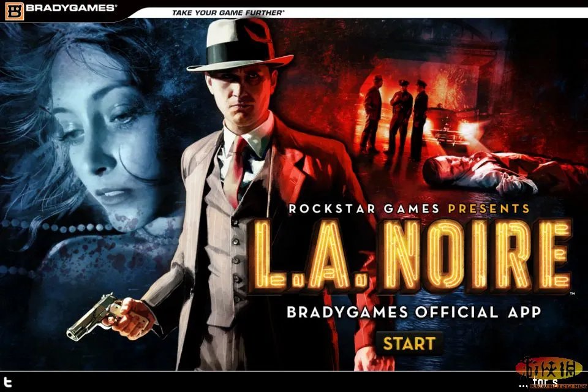Image resolution: width=588 pixels, height=392 pixels.
Task: Click the BRADYGAMES wordmark in the header
Action: (71, 8)
